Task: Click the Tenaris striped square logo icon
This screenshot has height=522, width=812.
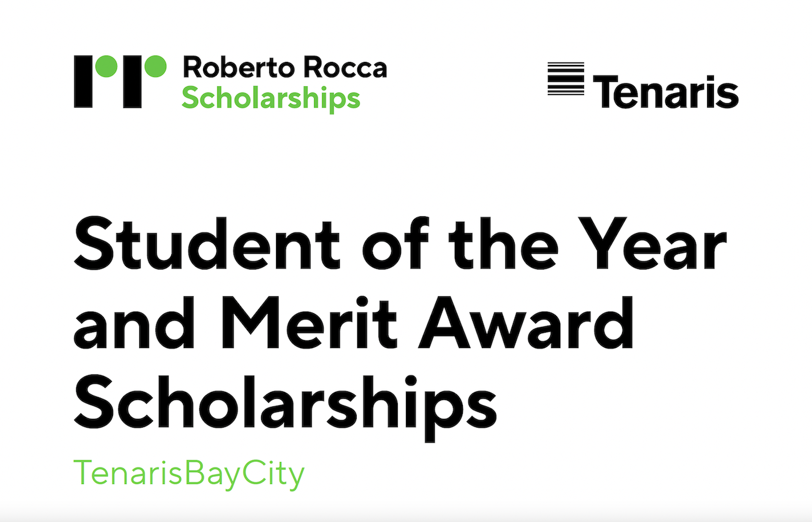Action: coord(566,79)
